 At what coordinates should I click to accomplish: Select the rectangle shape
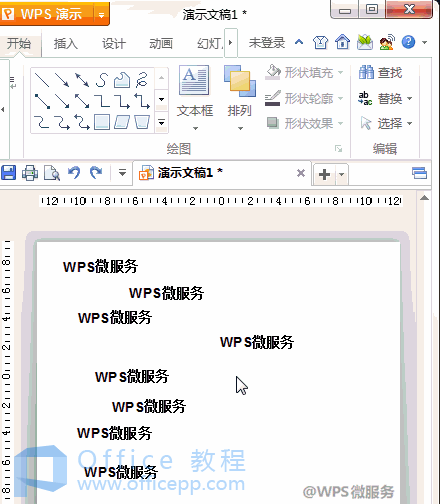(x=102, y=122)
